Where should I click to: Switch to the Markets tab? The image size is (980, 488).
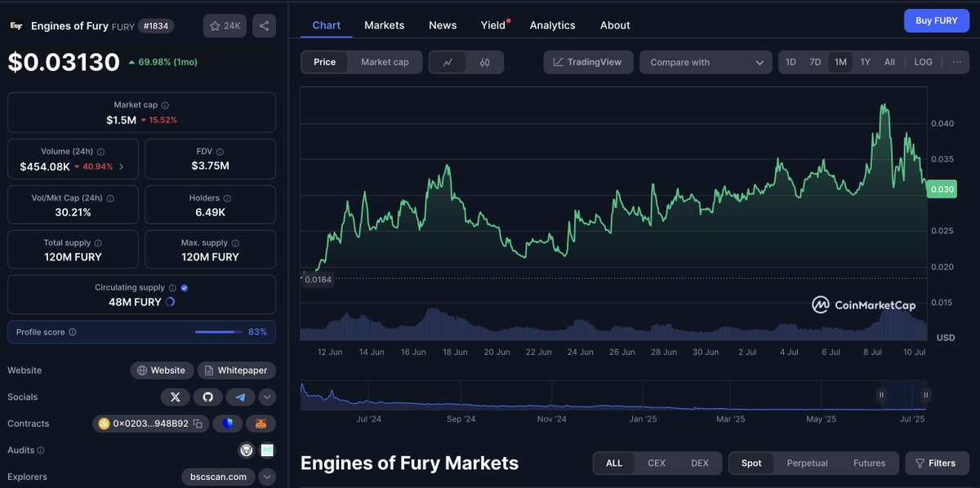point(385,25)
